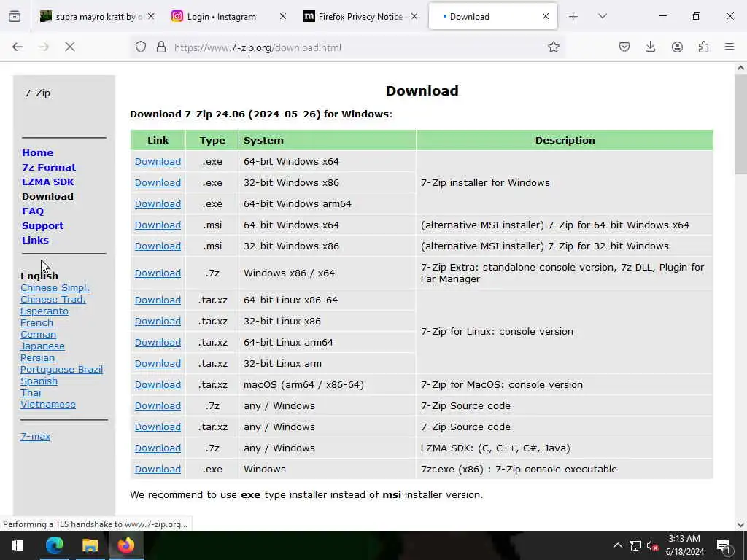Download .exe for 64-bit Windows arm64
747x560 pixels.
[158, 204]
